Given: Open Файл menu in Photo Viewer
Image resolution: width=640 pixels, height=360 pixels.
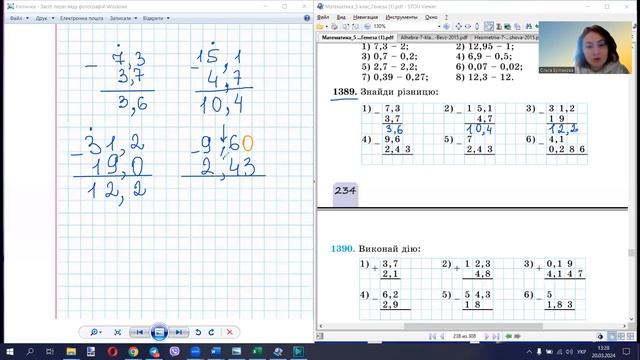Looking at the screenshot, I should (19, 18).
